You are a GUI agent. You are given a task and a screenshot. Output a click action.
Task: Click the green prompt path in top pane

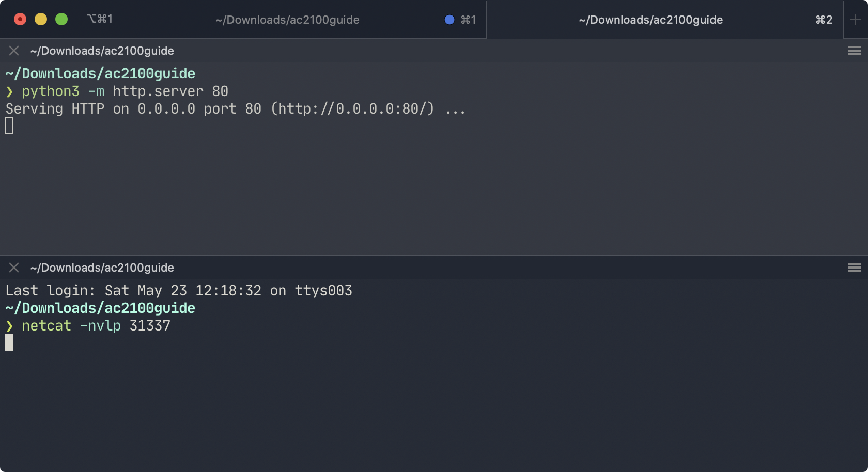(x=100, y=74)
